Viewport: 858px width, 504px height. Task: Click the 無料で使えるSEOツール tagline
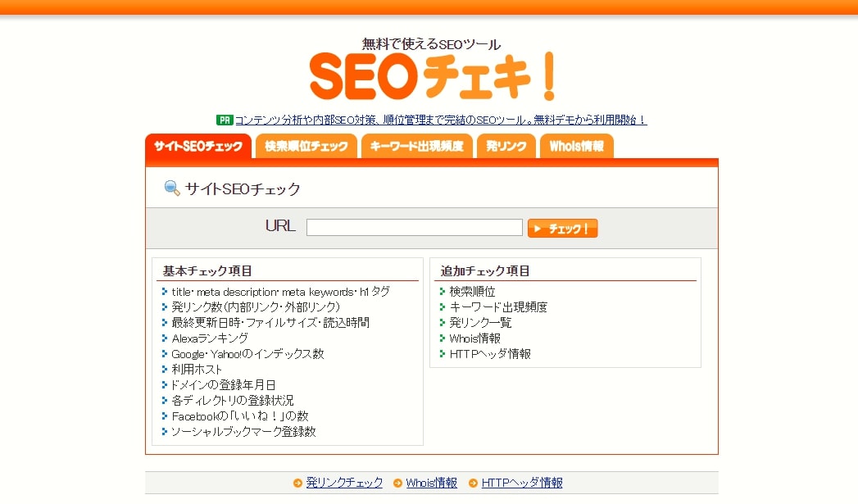431,44
